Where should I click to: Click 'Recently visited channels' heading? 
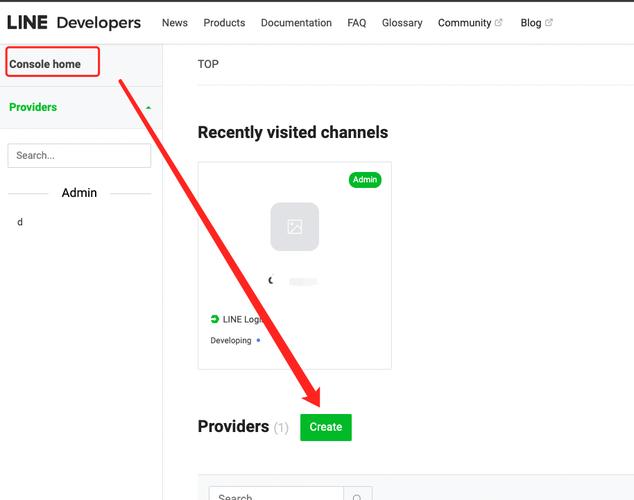pyautogui.click(x=293, y=132)
